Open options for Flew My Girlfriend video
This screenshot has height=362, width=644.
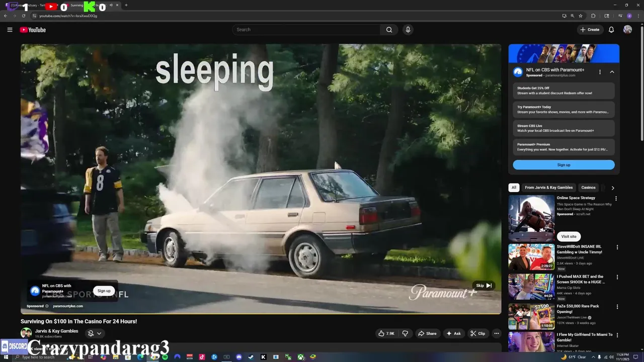[x=617, y=335]
